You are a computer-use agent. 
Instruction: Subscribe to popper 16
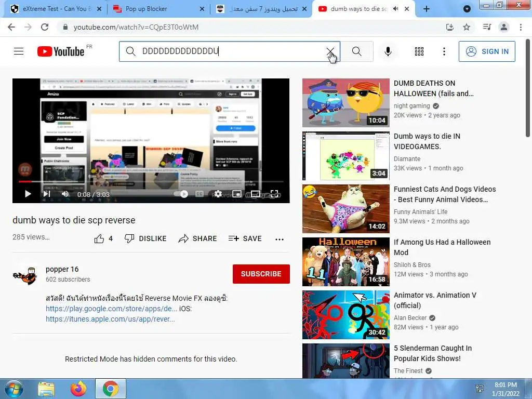(261, 274)
